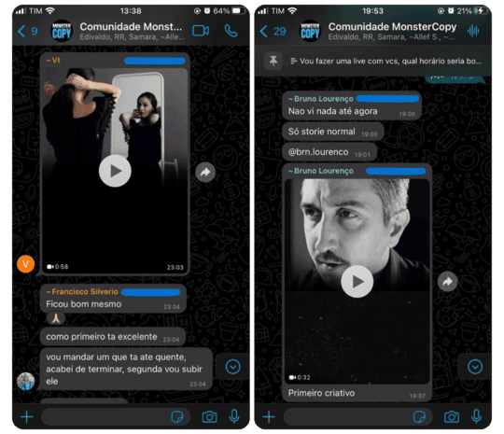Screen dimensions: 504x434
Task: Start a video call in left chat
Action: point(201,31)
